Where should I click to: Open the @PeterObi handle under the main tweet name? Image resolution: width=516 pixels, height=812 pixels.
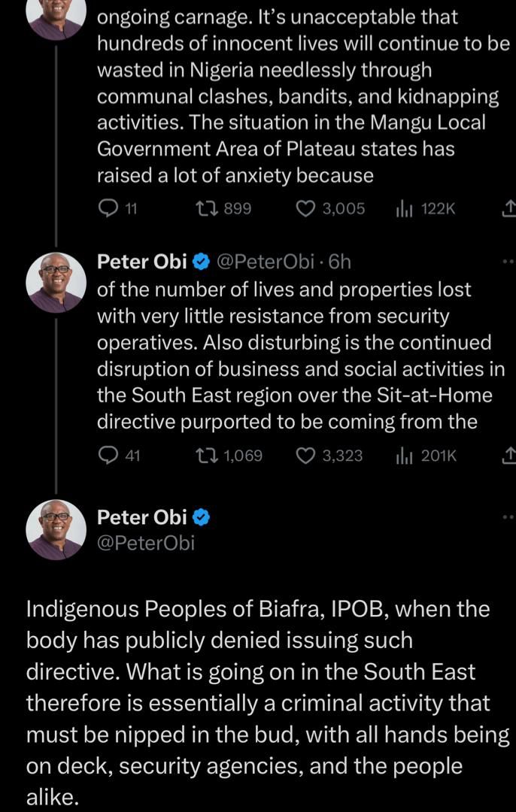point(146,542)
